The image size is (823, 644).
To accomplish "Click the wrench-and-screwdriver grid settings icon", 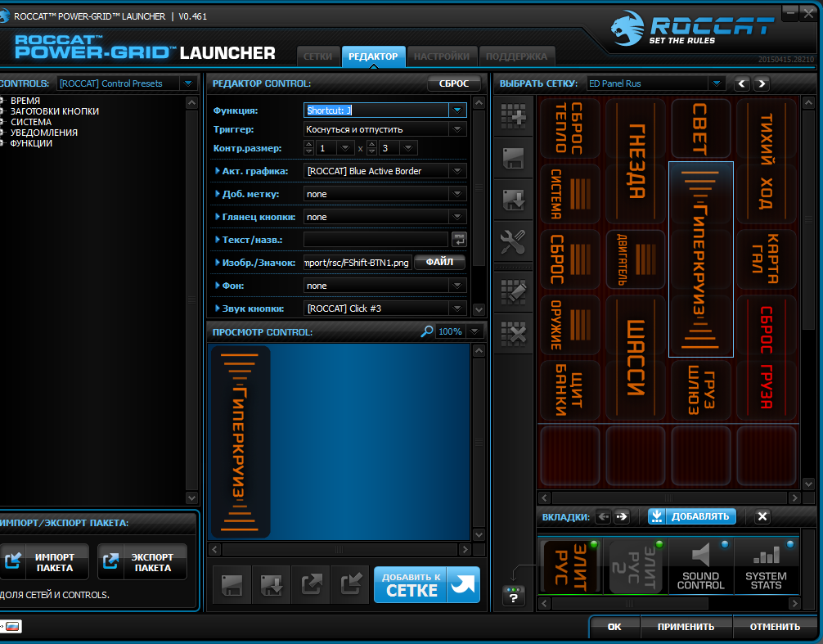I will tap(513, 242).
